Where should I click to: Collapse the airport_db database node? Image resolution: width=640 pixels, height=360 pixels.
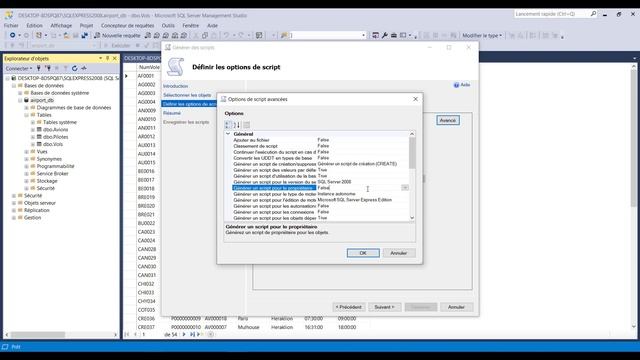click(20, 100)
